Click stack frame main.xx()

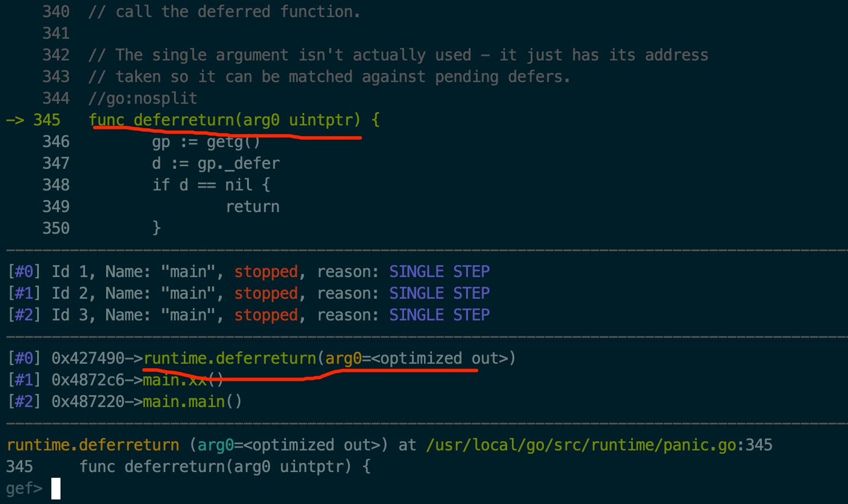pyautogui.click(x=183, y=380)
